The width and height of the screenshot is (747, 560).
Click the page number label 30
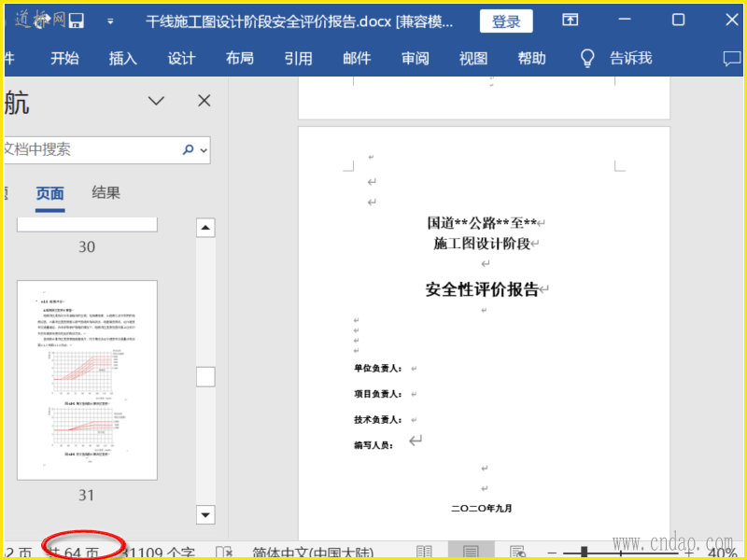tap(87, 246)
